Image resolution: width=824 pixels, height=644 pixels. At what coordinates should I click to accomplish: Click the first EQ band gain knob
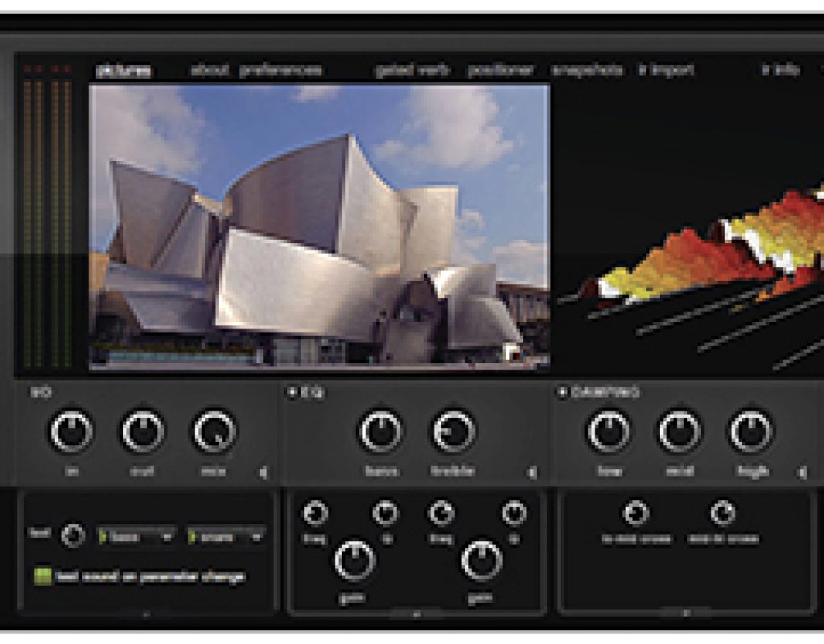355,559
